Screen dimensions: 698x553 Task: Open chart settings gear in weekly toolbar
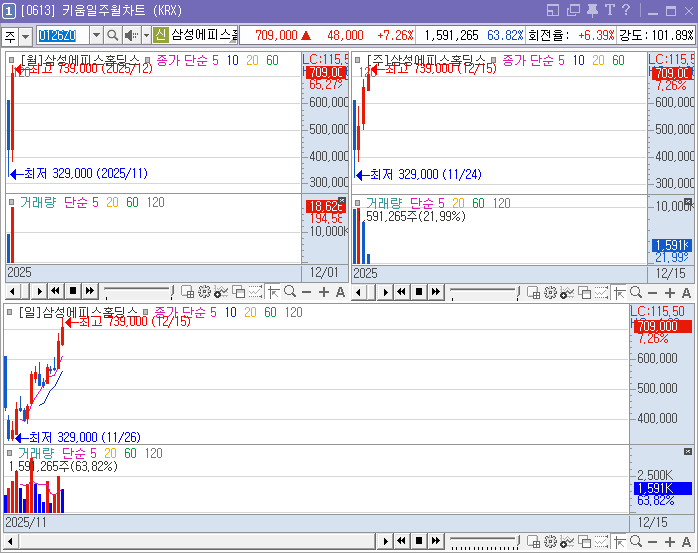pos(551,293)
